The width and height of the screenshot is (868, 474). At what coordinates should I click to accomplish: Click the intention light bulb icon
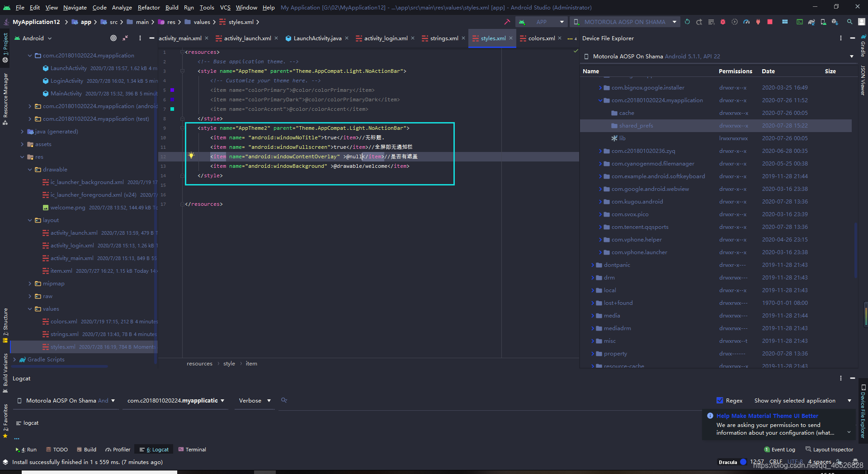[x=191, y=156]
